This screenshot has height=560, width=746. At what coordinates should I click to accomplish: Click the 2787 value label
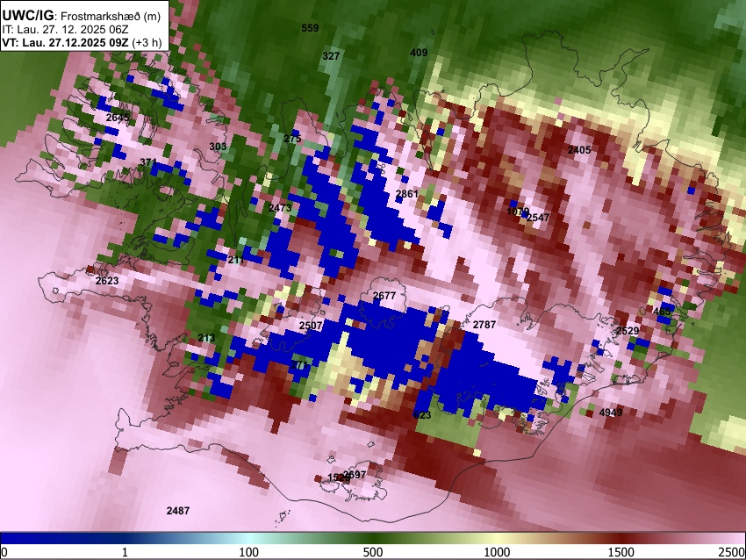click(x=484, y=325)
